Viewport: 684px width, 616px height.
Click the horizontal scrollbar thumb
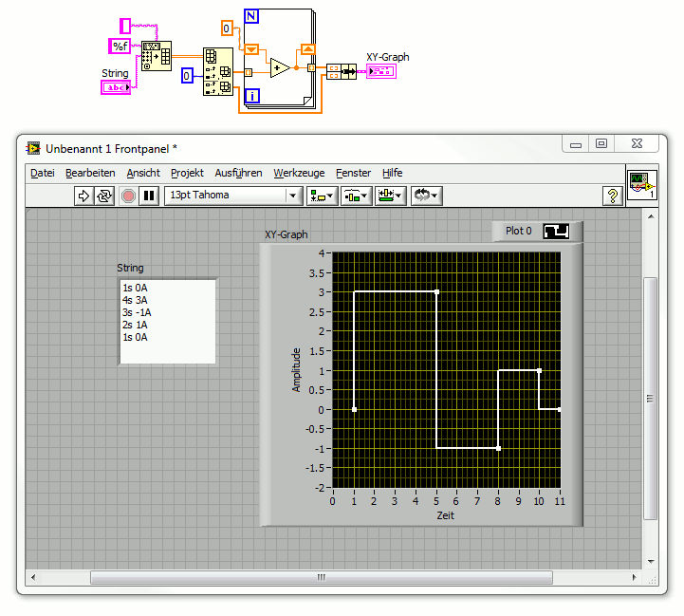(x=320, y=577)
